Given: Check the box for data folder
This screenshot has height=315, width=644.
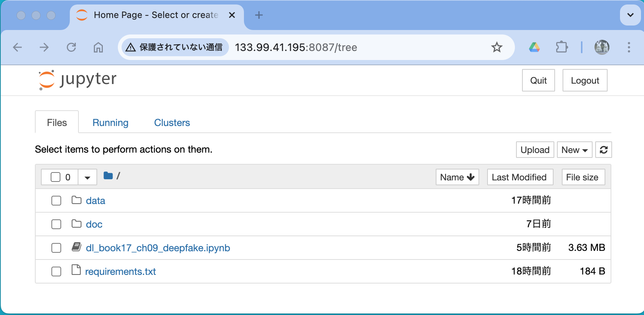Looking at the screenshot, I should (x=56, y=201).
